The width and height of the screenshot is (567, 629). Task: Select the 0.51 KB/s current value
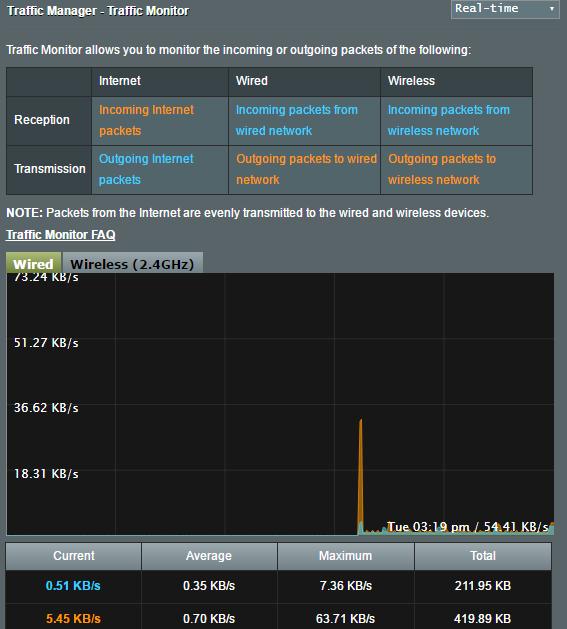click(x=73, y=586)
